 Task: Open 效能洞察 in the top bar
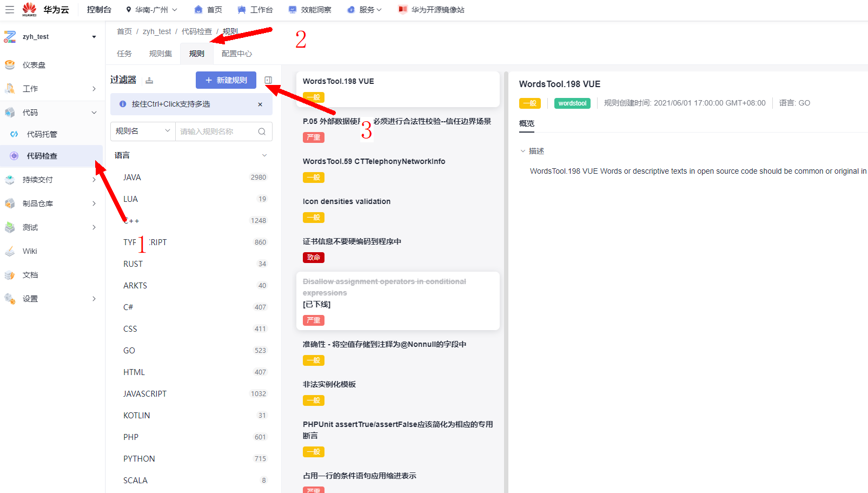click(x=310, y=10)
